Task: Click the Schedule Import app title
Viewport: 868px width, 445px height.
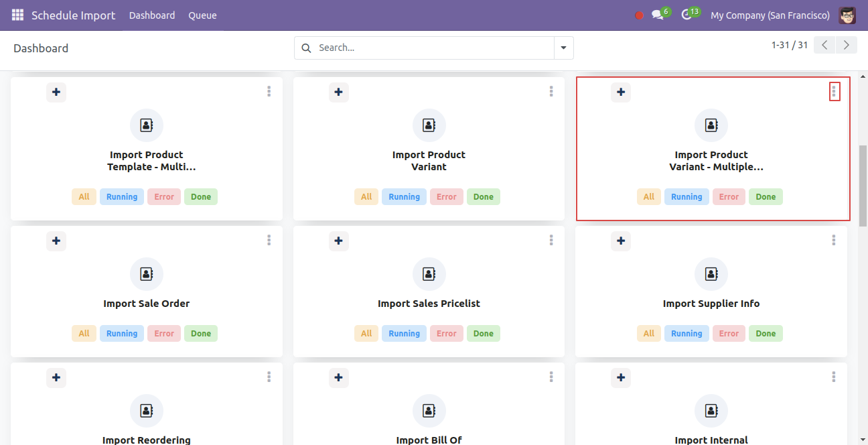Action: 74,15
